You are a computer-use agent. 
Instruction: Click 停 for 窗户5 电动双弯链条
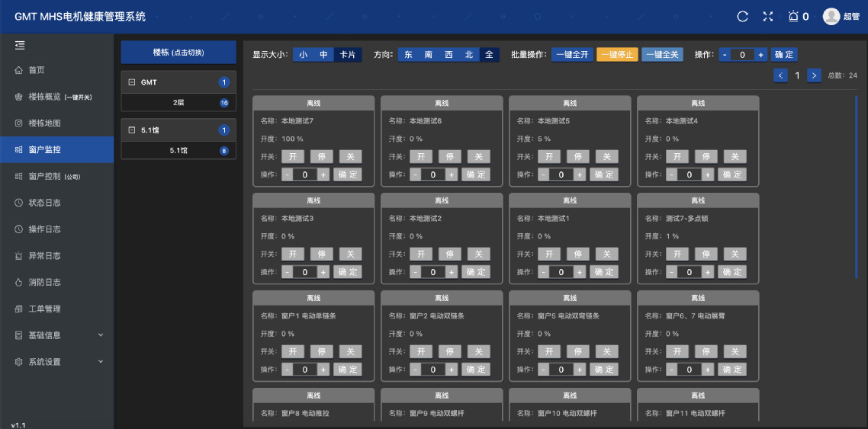pos(578,351)
